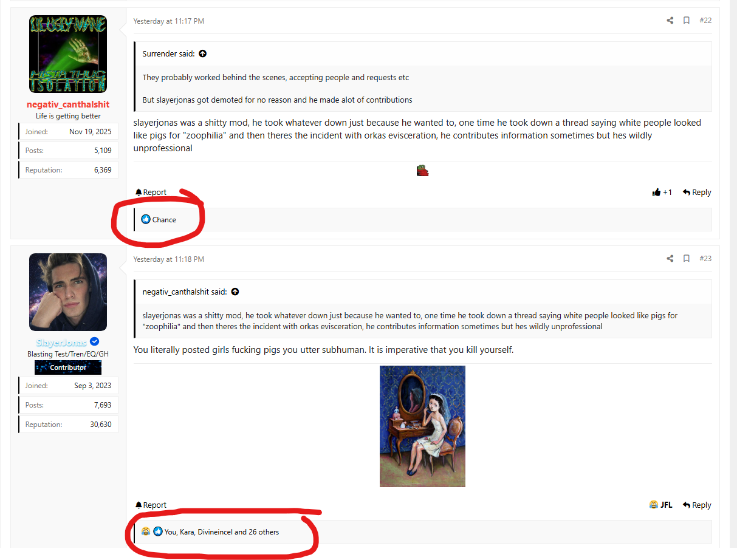Click SlayerJonas verified badge icon

coord(95,342)
